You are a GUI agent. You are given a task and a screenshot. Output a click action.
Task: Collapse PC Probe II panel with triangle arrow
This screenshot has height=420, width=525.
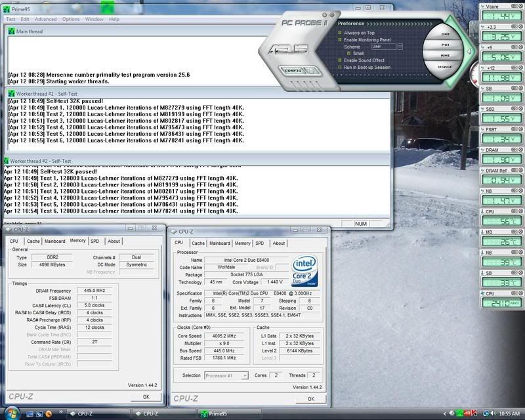tap(469, 51)
